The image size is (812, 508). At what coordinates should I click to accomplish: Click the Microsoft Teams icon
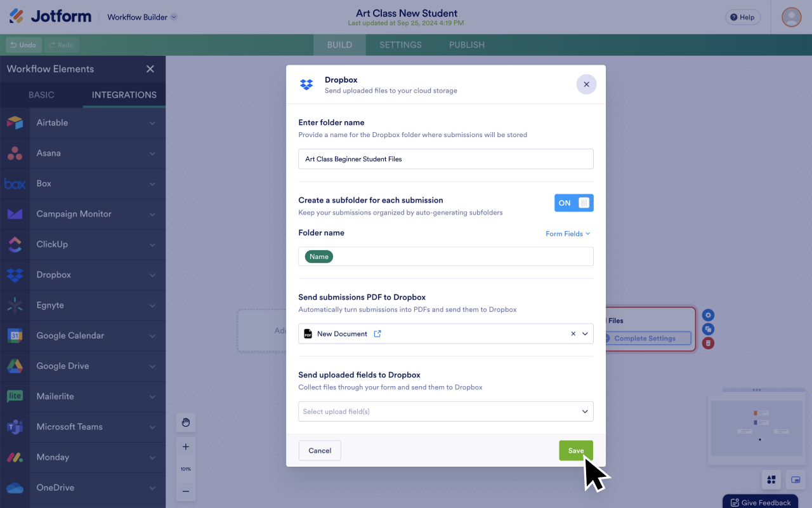coord(15,427)
